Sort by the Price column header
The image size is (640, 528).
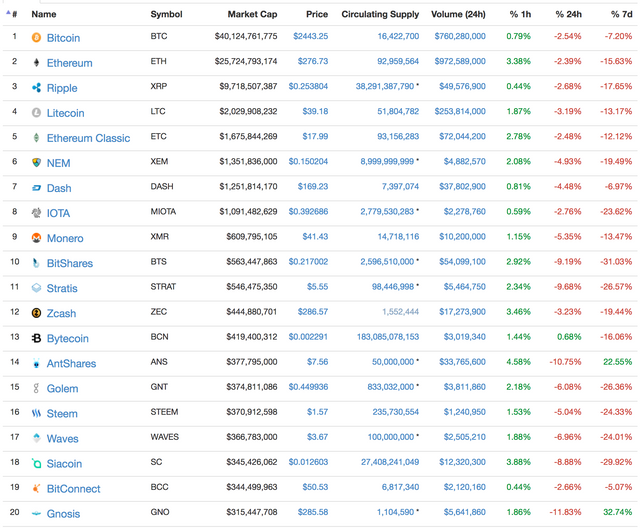[317, 14]
